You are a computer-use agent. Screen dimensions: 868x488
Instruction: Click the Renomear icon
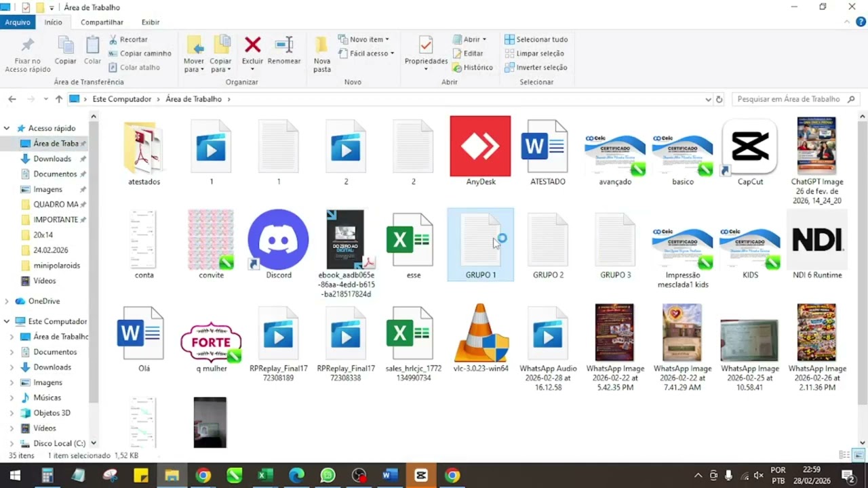pyautogui.click(x=284, y=45)
